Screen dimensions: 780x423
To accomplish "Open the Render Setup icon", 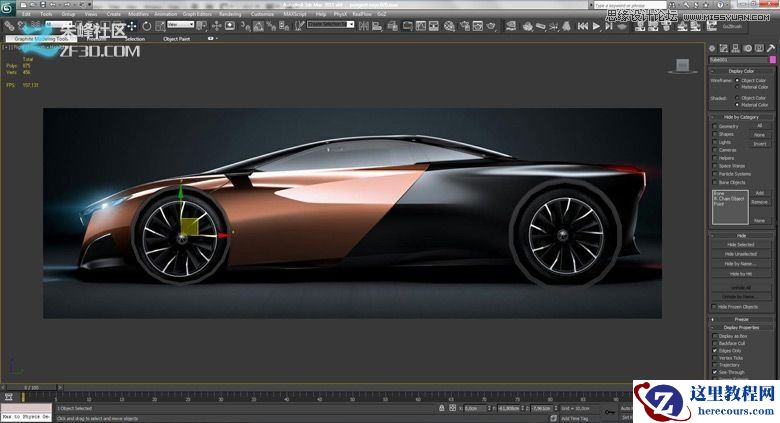I will click(464, 26).
